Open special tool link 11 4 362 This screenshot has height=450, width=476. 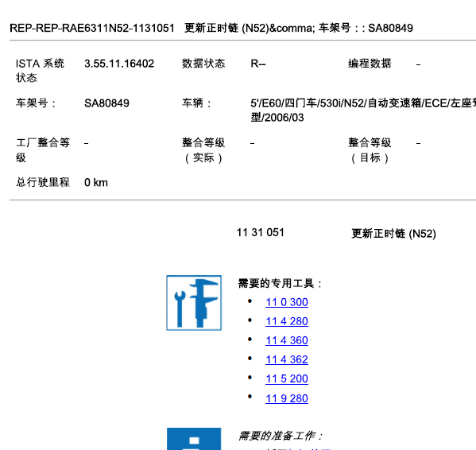(287, 359)
